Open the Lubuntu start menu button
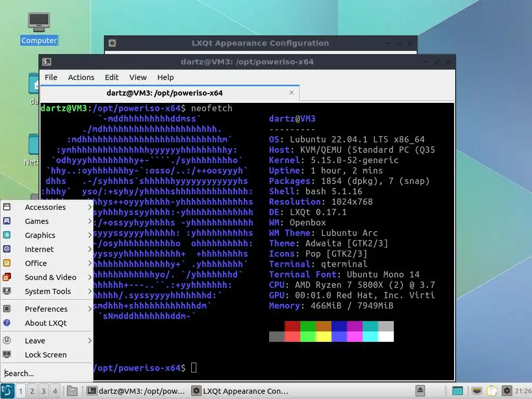 click(7, 391)
